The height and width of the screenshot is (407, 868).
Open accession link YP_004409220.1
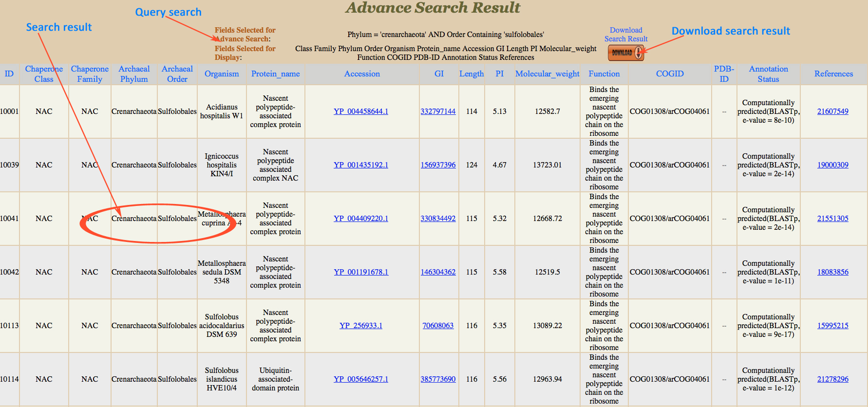[361, 219]
